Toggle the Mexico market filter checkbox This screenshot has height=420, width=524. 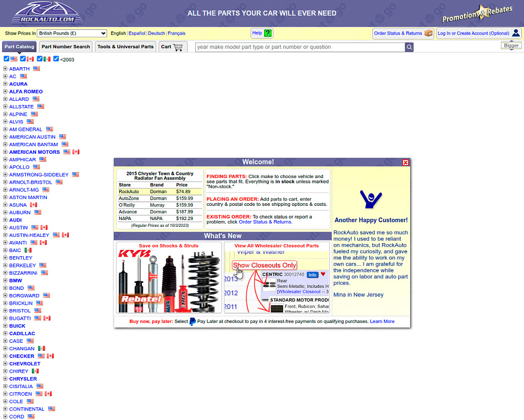[39, 59]
